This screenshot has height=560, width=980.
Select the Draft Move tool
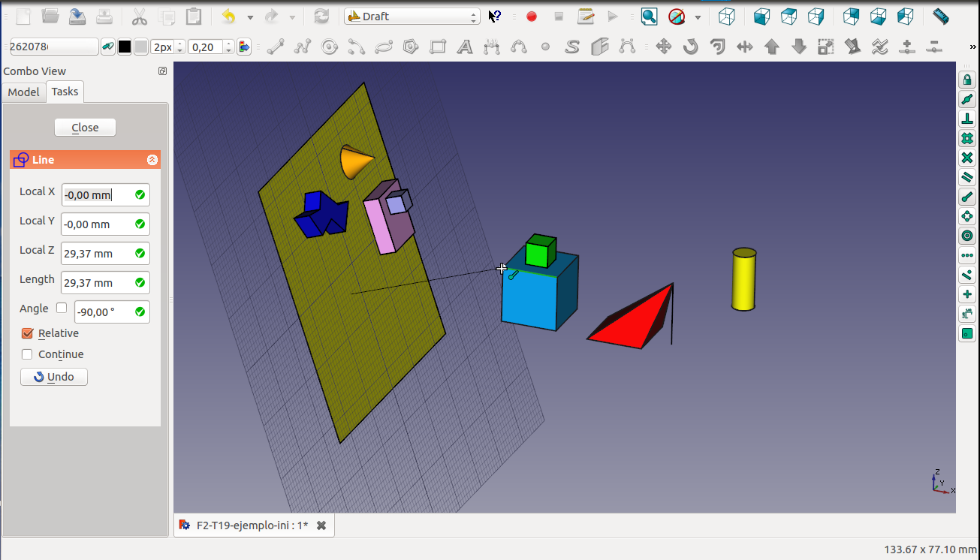pos(663,47)
